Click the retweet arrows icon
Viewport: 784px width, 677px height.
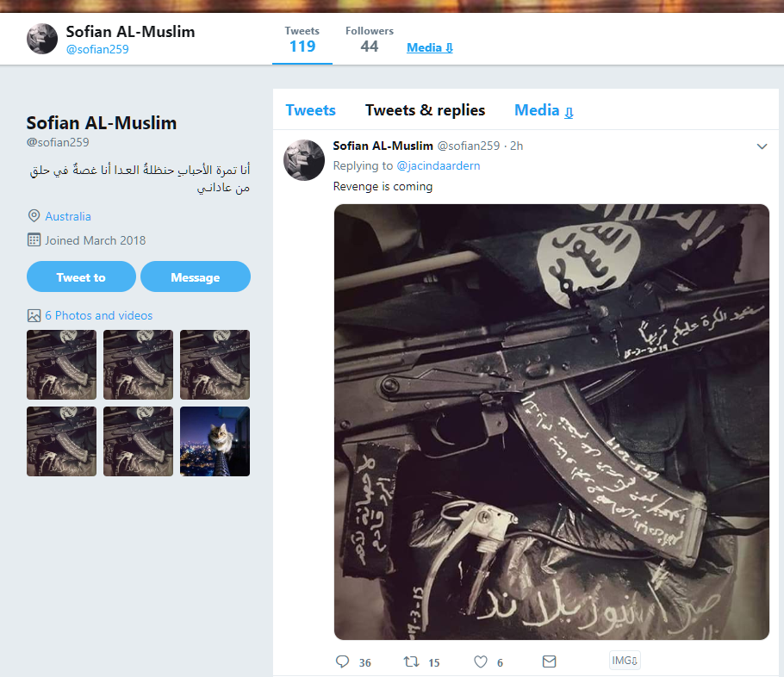[x=411, y=661]
